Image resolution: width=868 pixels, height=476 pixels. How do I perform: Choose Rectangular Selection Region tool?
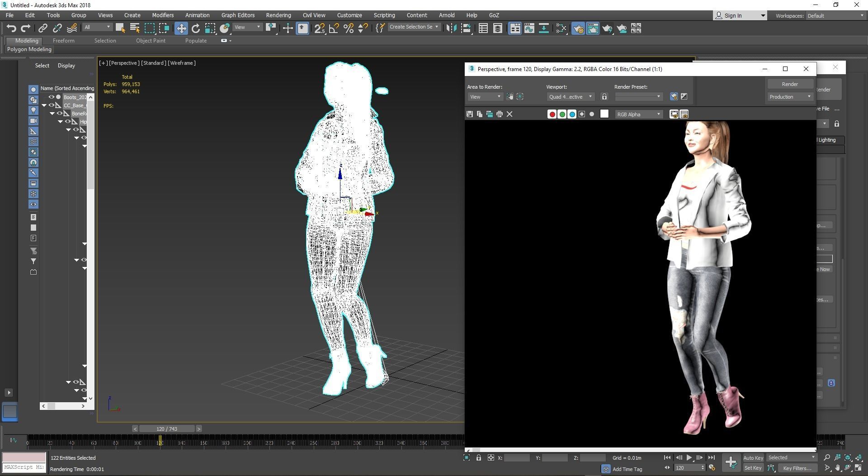[x=150, y=29]
